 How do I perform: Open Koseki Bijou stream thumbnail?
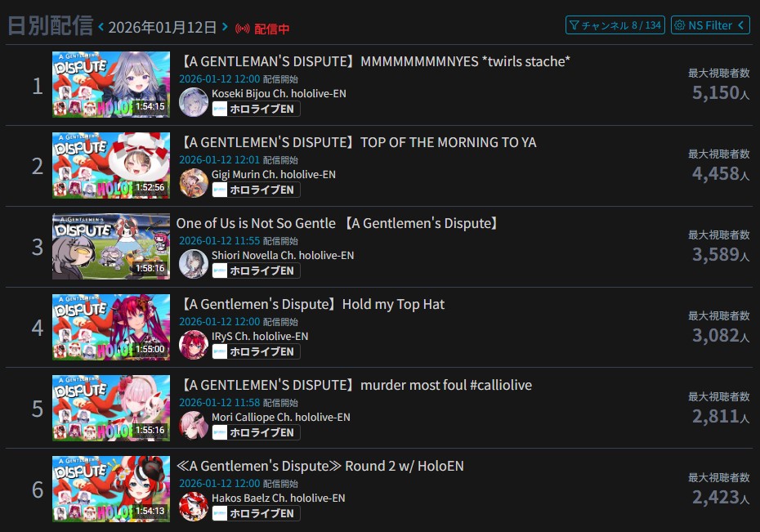(111, 84)
